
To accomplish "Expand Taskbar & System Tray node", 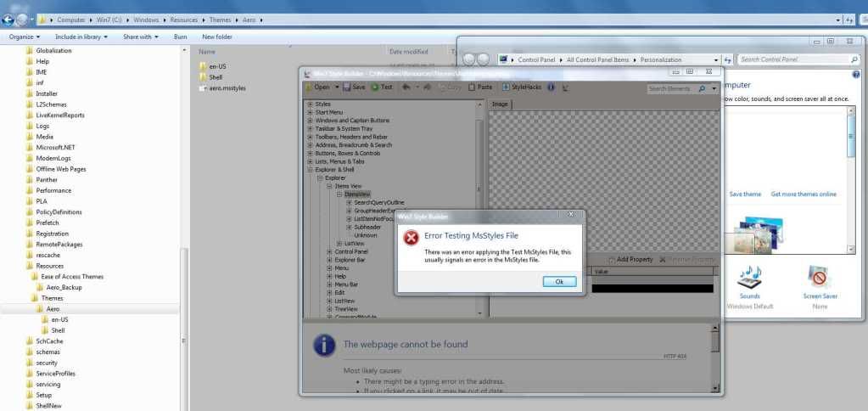I will [x=310, y=128].
